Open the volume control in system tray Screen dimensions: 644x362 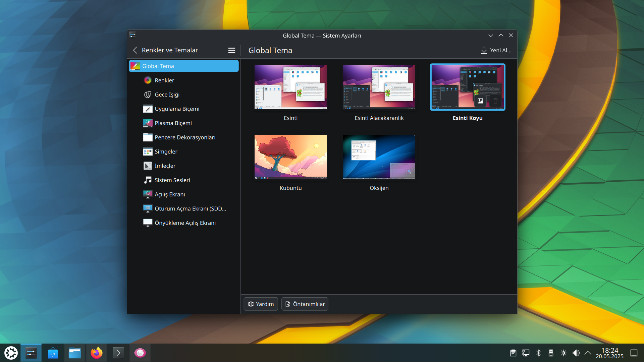(576, 353)
